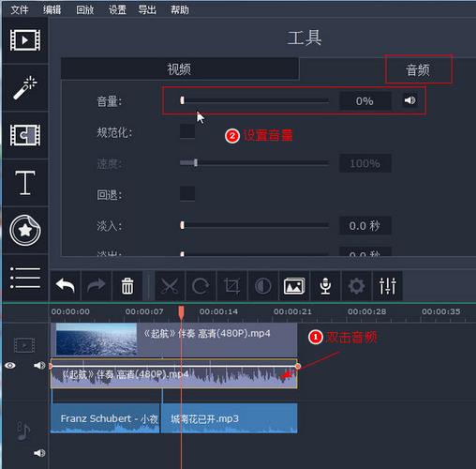Open the 导出 menu
Screen dimensions: 476x469
pyautogui.click(x=147, y=10)
